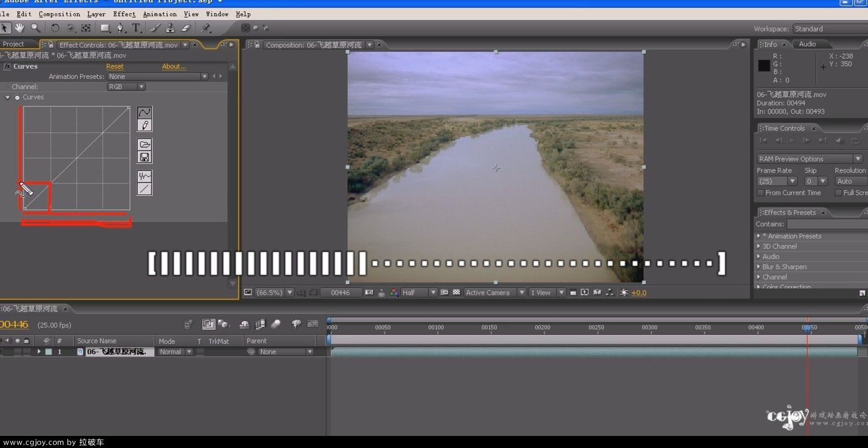The width and height of the screenshot is (868, 448).
Task: Select the Brush tool
Action: click(155, 28)
